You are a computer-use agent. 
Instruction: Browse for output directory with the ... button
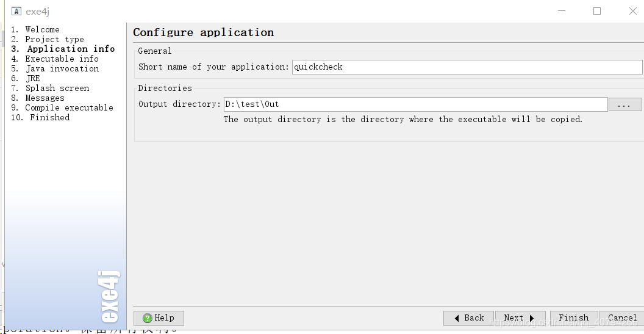click(625, 104)
